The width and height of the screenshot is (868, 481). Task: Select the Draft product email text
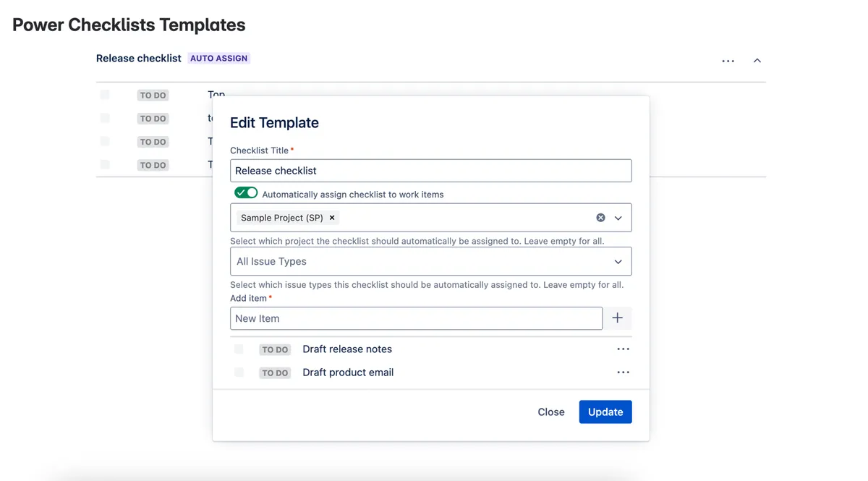(348, 373)
